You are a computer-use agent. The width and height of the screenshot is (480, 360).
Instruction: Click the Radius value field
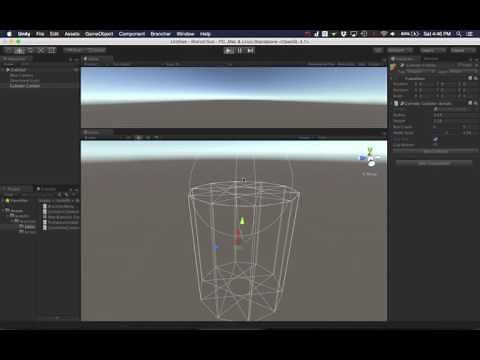point(456,115)
